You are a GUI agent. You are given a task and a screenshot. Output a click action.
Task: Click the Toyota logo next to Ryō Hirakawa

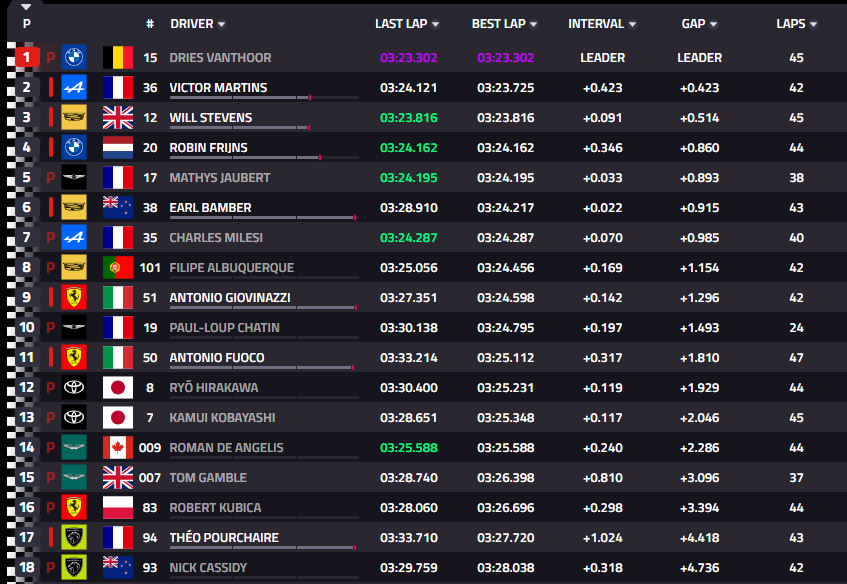tap(74, 387)
